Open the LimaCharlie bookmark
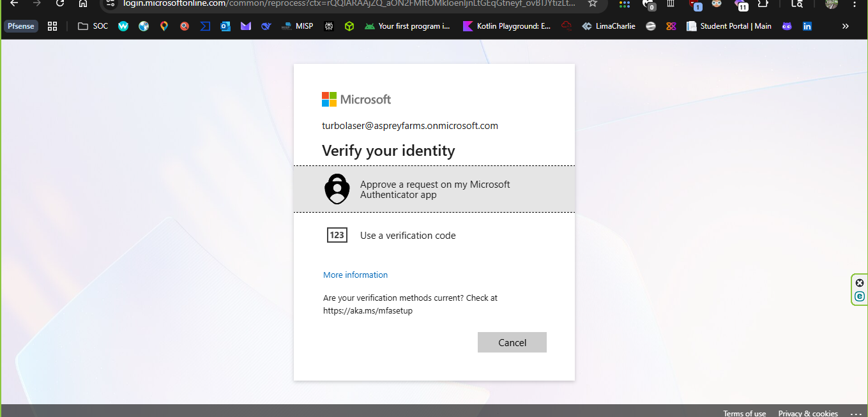This screenshot has height=417, width=868. point(609,26)
